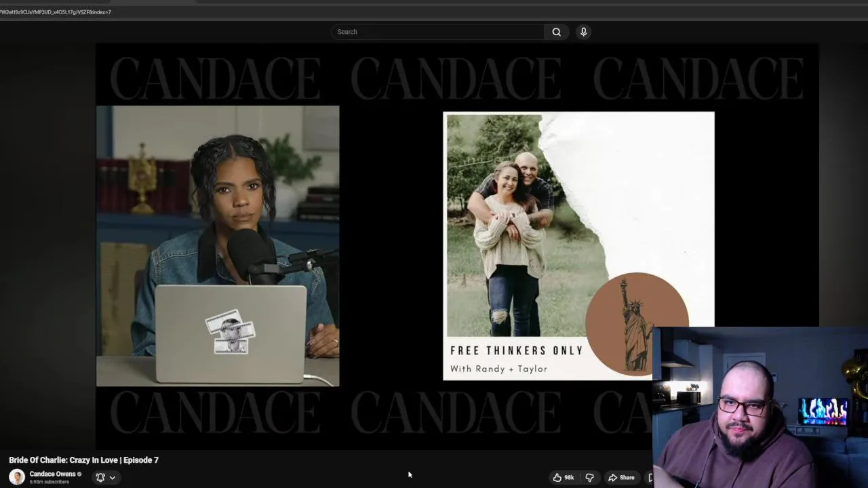Screen dimensions: 868x488
Task: Click the video title Bride Of Charlie
Action: pyautogui.click(x=83, y=460)
